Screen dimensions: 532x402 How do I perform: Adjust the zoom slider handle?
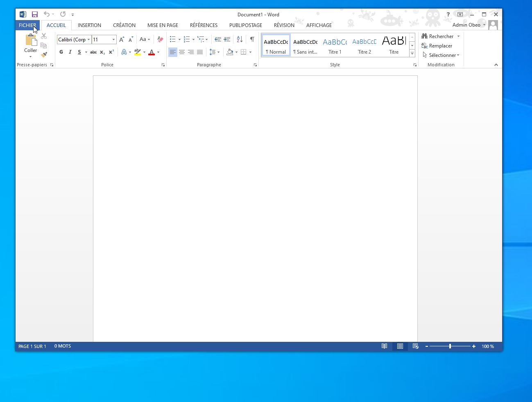(450, 346)
